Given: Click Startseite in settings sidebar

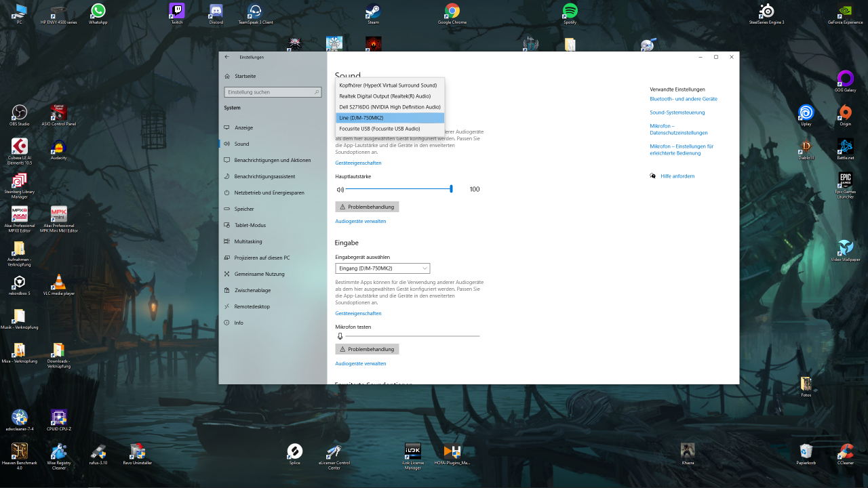Looking at the screenshot, I should tap(273, 77).
